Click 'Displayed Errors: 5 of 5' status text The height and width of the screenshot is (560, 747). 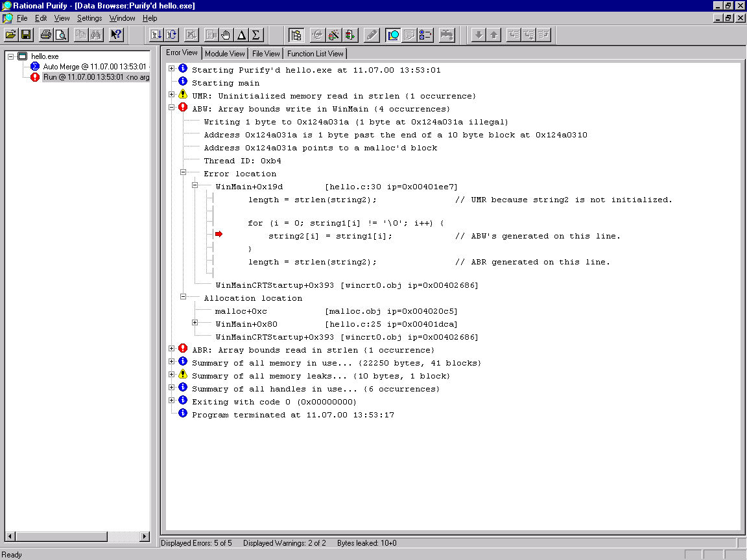click(196, 543)
